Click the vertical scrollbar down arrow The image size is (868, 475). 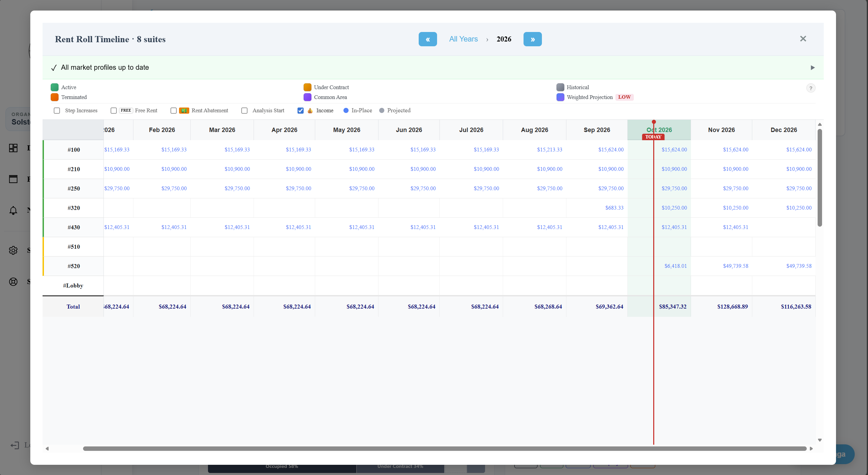[820, 440]
